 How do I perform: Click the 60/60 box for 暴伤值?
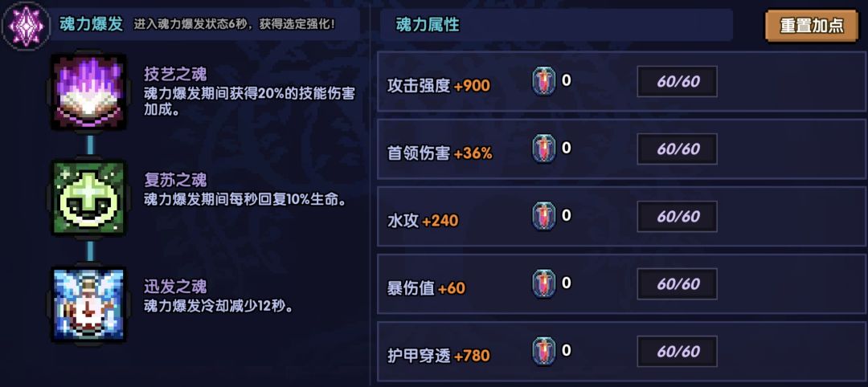pyautogui.click(x=678, y=284)
